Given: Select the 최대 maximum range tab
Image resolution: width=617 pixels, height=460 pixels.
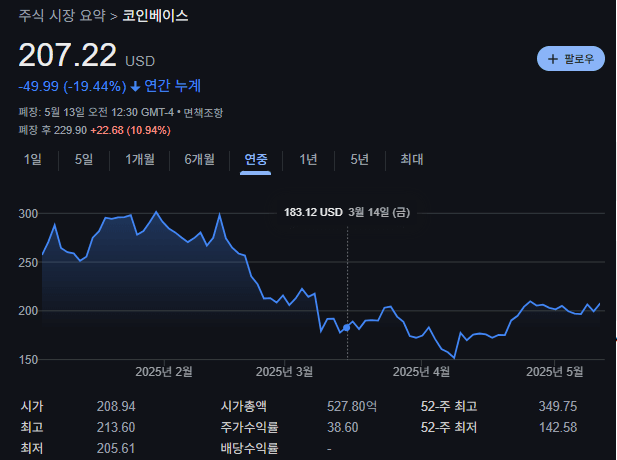Looking at the screenshot, I should (411, 159).
